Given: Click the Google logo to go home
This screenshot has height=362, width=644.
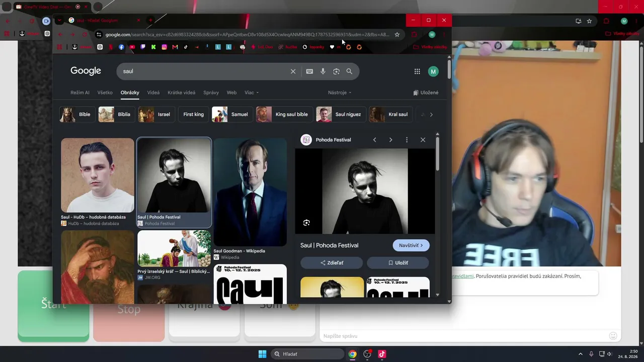Looking at the screenshot, I should point(86,71).
